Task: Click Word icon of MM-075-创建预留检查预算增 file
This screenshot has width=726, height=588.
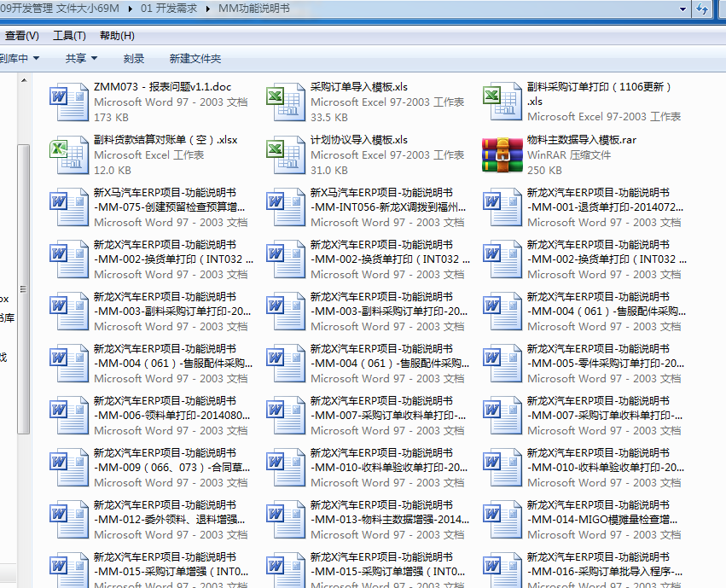Action: coord(69,207)
